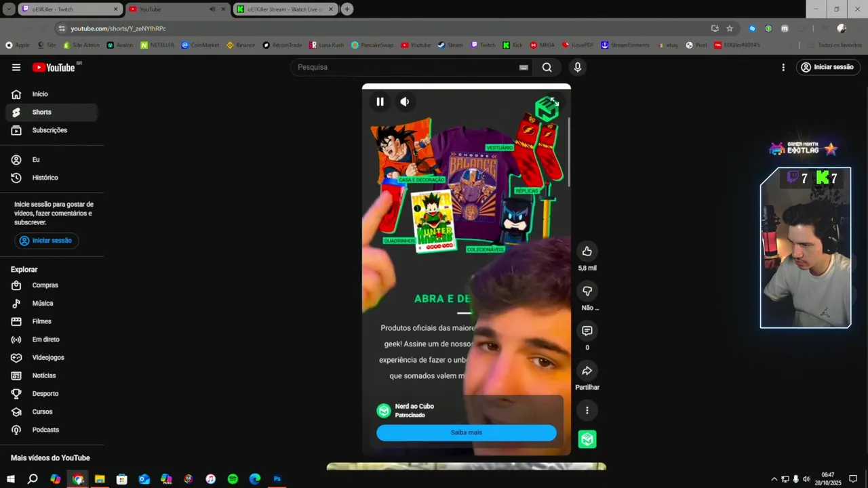The width and height of the screenshot is (868, 488).
Task: Open Cursos under Explorar
Action: tap(52, 412)
